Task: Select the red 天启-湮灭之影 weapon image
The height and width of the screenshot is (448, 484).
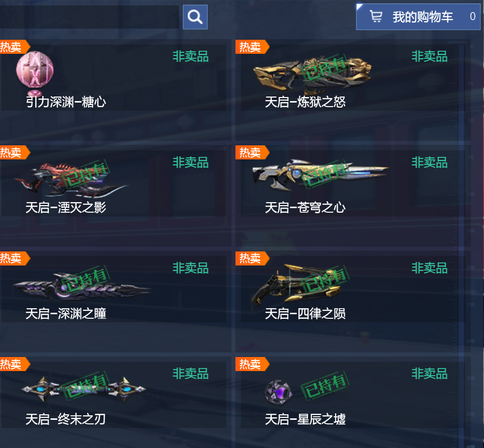Action: tap(70, 180)
